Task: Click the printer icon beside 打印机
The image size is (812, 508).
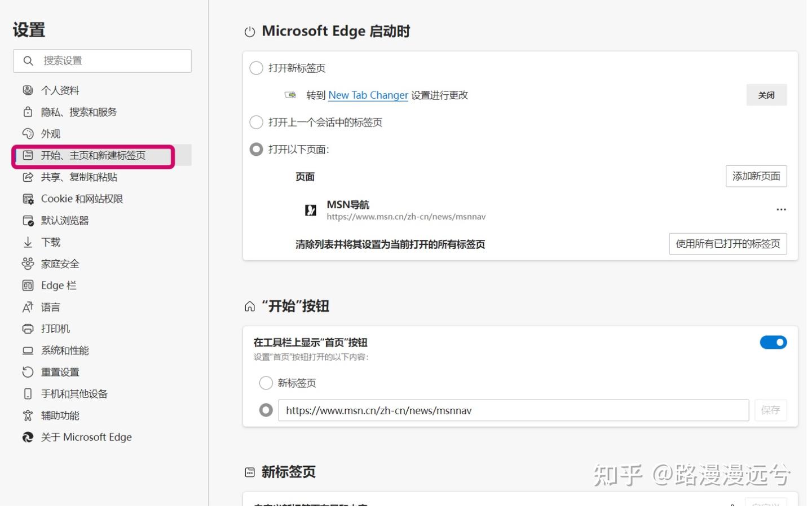Action: click(x=28, y=329)
